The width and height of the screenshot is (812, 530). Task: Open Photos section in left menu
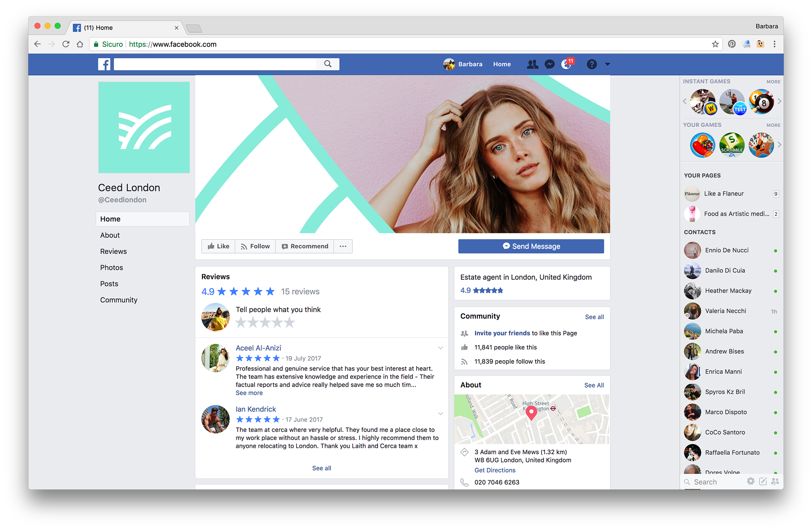point(112,268)
